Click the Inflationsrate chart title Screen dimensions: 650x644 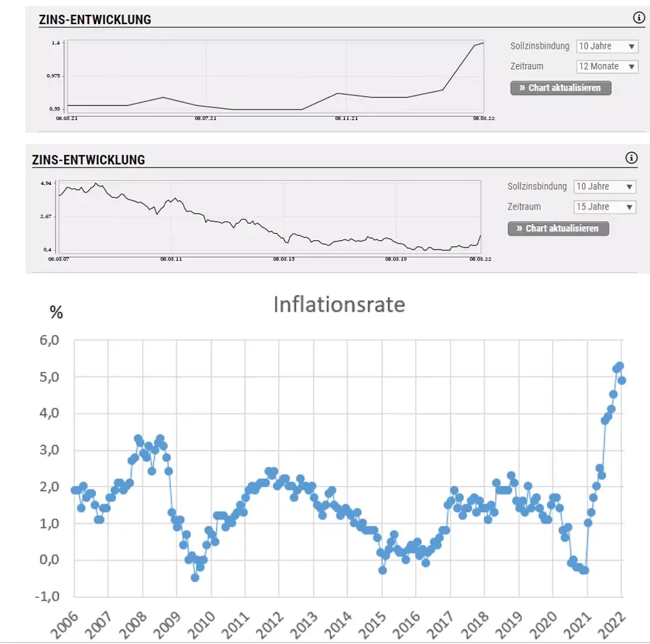(338, 304)
